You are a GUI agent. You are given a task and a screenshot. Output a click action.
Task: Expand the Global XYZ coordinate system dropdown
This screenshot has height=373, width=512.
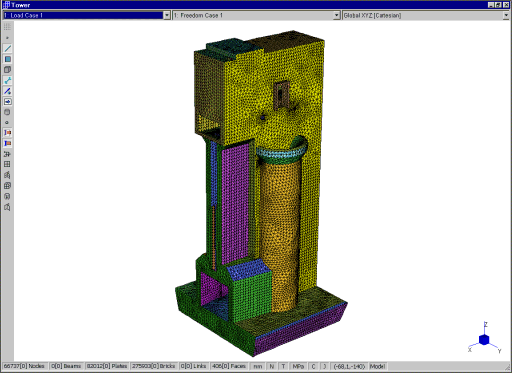click(x=506, y=15)
